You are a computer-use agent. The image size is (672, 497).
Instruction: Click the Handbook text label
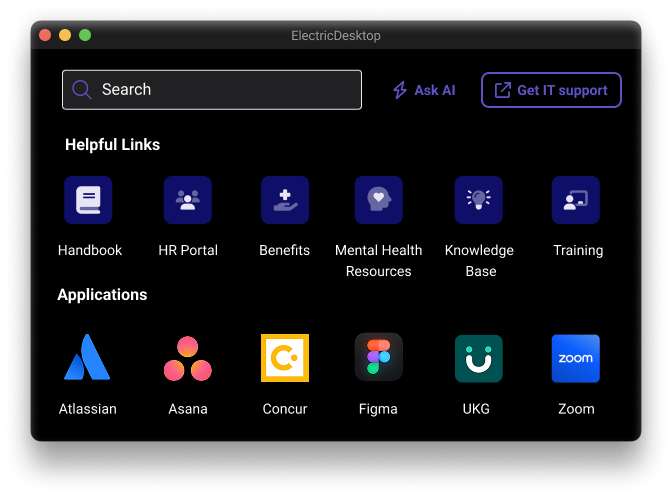click(x=90, y=250)
